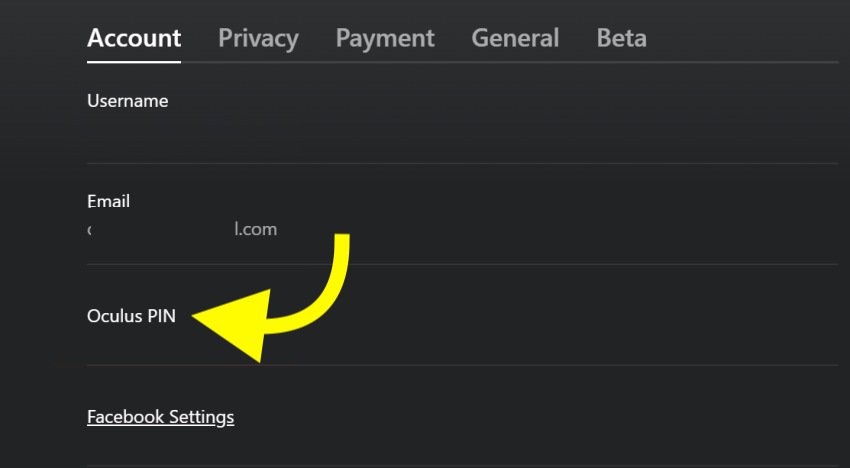
Task: Click the underline indicator beneath Account
Action: [134, 61]
